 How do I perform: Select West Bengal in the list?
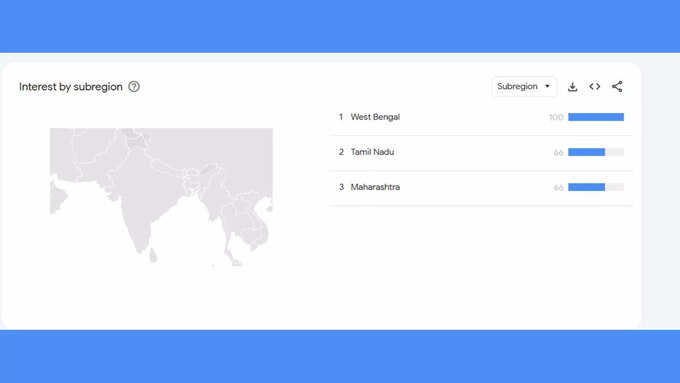[375, 117]
